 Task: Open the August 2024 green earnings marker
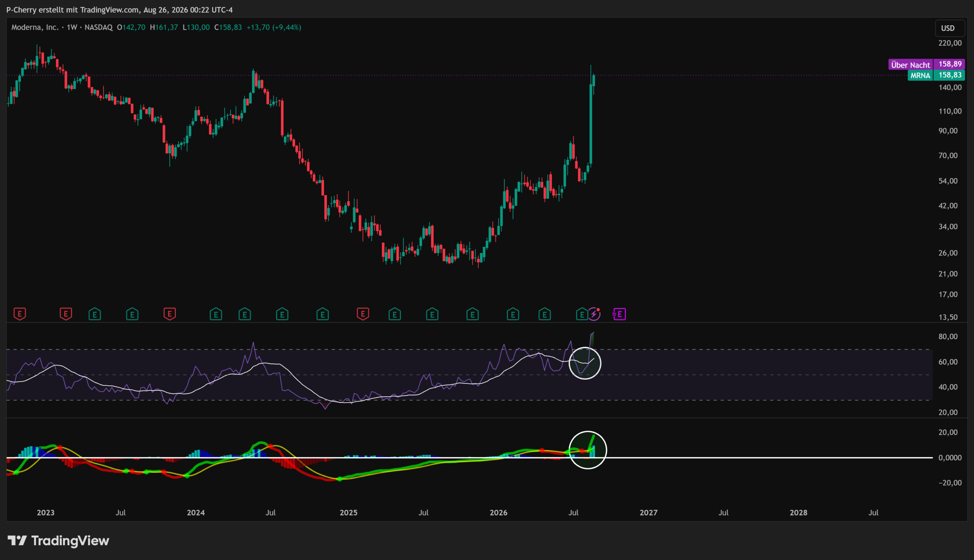(x=282, y=314)
